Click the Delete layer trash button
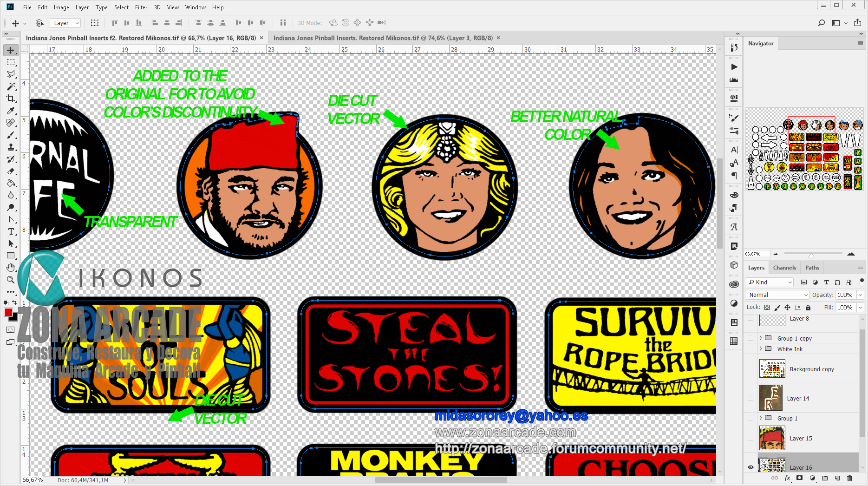 click(850, 478)
